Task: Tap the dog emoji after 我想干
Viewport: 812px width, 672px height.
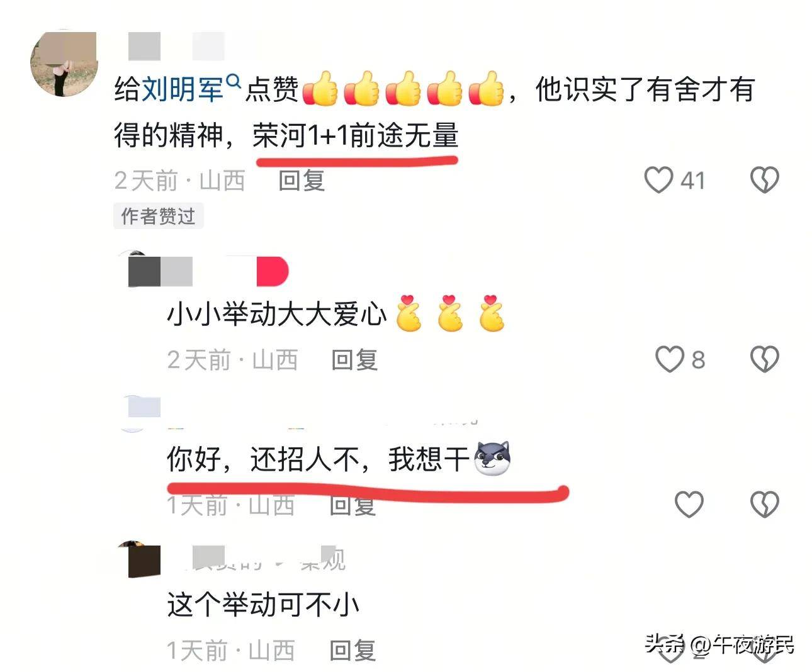Action: (x=492, y=458)
